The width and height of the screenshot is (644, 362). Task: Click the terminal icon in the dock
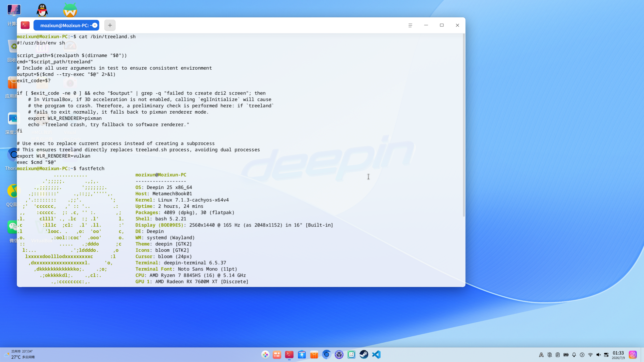tap(289, 355)
